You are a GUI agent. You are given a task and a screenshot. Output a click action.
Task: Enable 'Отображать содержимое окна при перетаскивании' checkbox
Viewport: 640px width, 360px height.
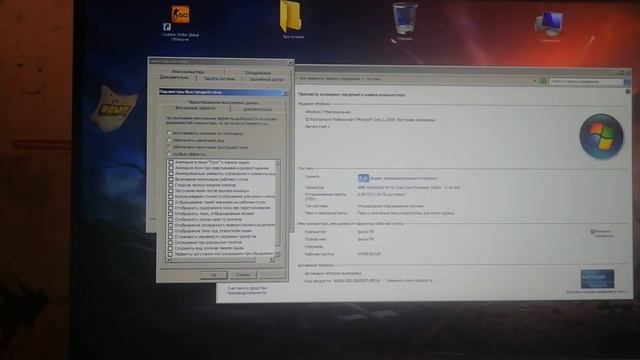[171, 208]
